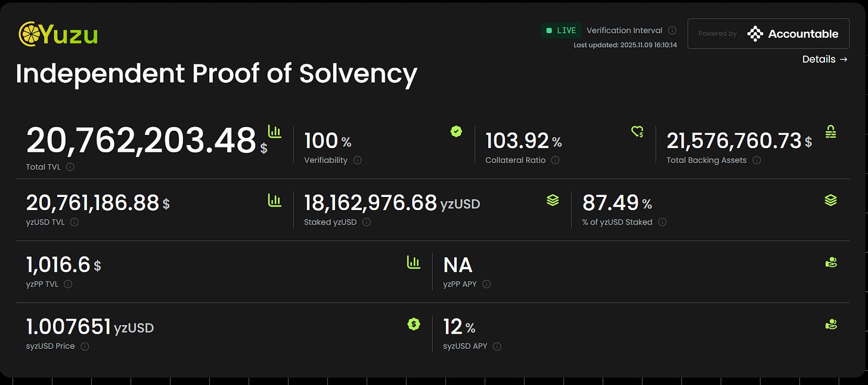Open info tooltip for yzPP TVL

(x=68, y=284)
